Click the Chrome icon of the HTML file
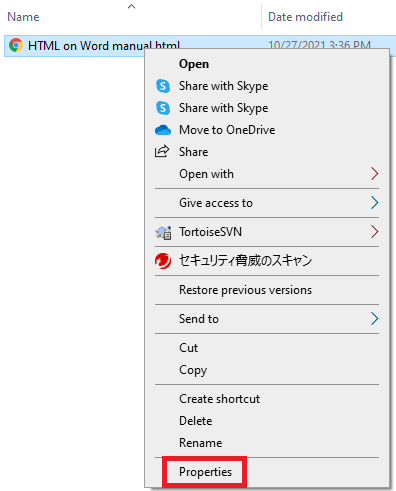396x491 pixels. pyautogui.click(x=16, y=45)
